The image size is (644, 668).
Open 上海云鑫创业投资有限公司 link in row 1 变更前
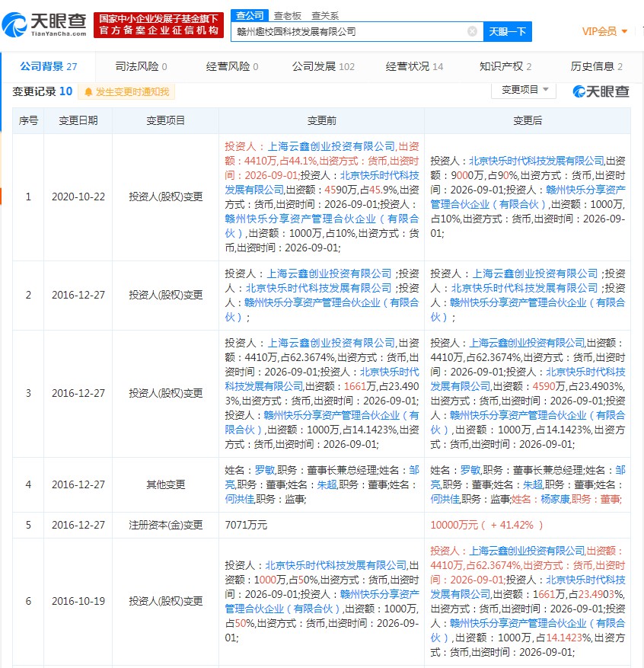click(x=331, y=146)
